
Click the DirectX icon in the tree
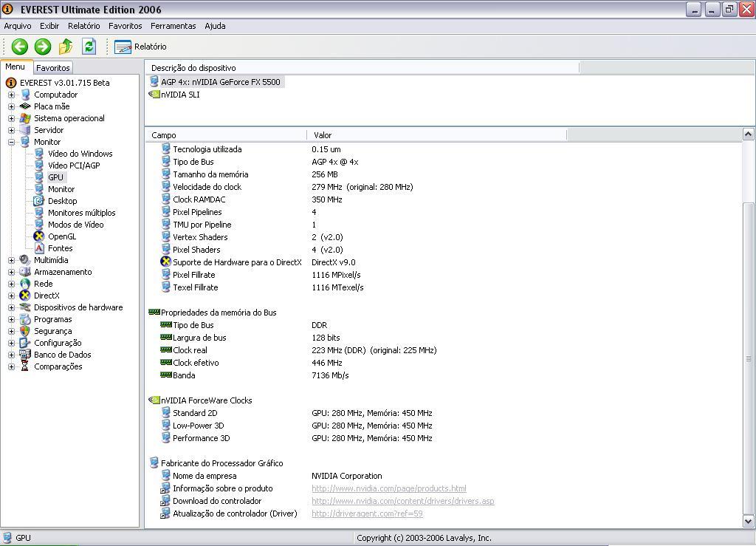coord(25,296)
